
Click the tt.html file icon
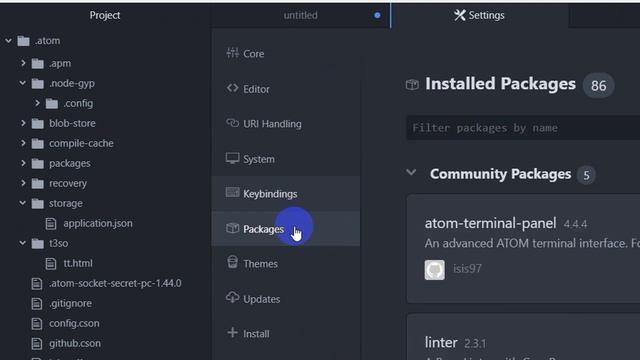(51, 263)
